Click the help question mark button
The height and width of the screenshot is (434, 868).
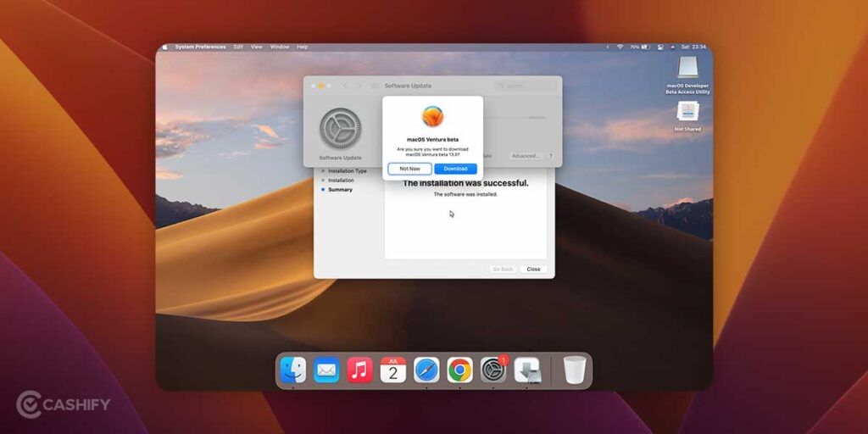click(x=551, y=156)
